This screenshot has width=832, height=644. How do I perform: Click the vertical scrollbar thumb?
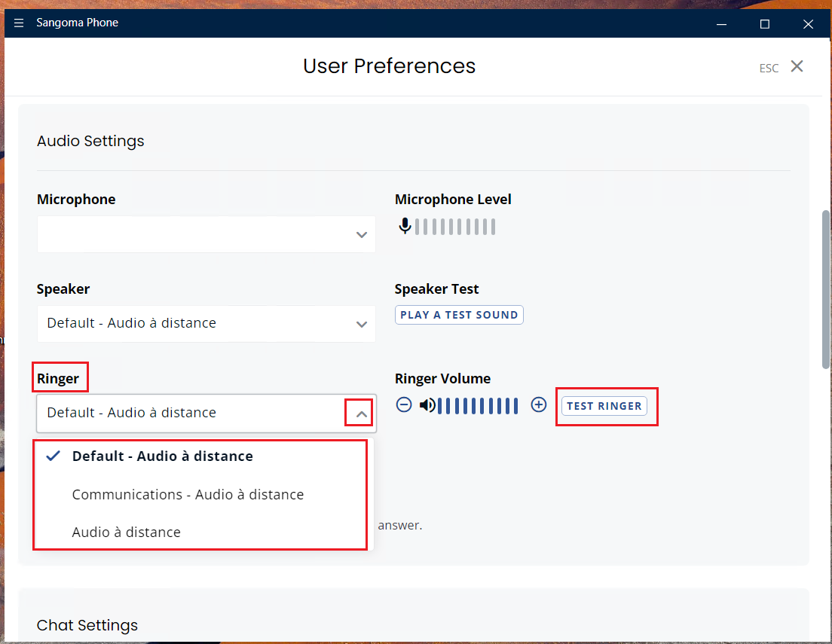click(826, 289)
